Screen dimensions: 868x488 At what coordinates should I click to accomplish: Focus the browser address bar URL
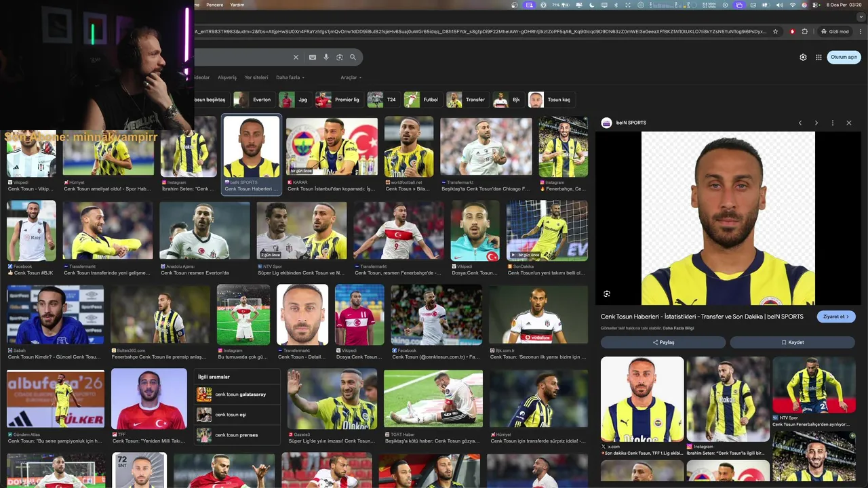coord(481,31)
